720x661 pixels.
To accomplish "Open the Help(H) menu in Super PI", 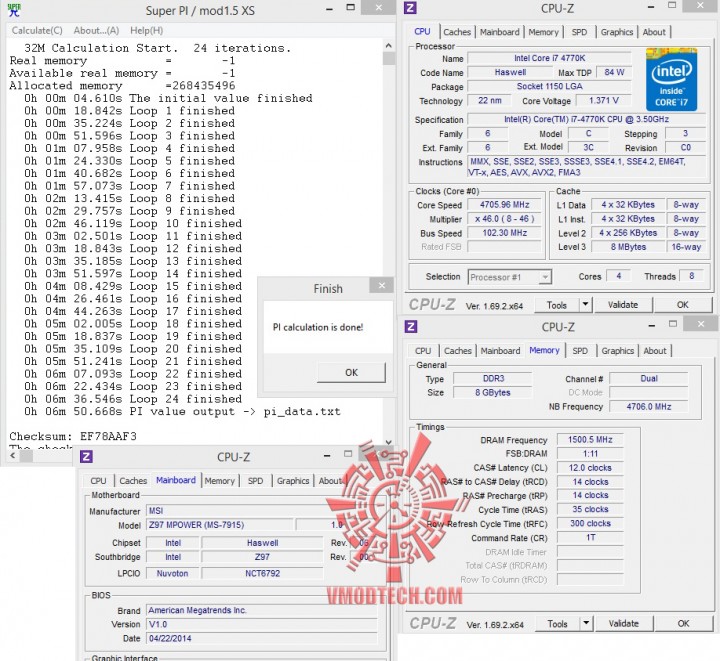I will [x=146, y=31].
